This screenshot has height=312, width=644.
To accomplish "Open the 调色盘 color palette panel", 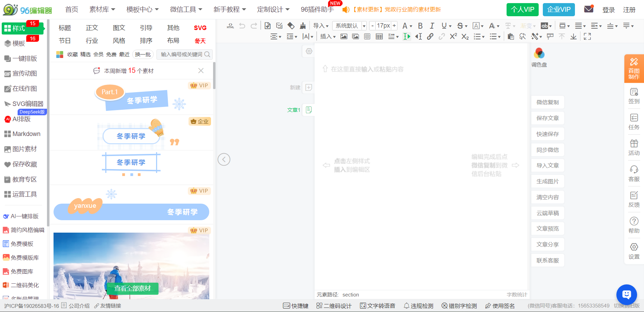I will click(539, 57).
